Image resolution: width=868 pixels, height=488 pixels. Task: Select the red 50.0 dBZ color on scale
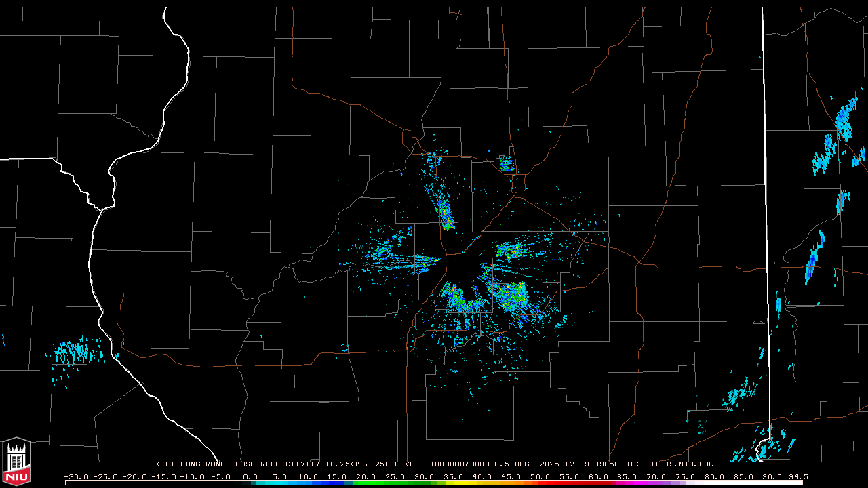point(540,483)
